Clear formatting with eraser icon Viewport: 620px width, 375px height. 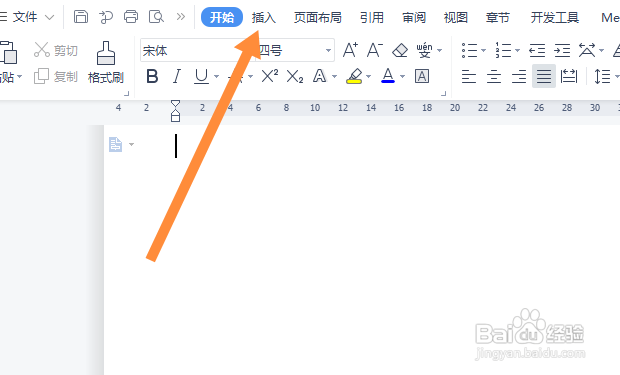pyautogui.click(x=400, y=50)
